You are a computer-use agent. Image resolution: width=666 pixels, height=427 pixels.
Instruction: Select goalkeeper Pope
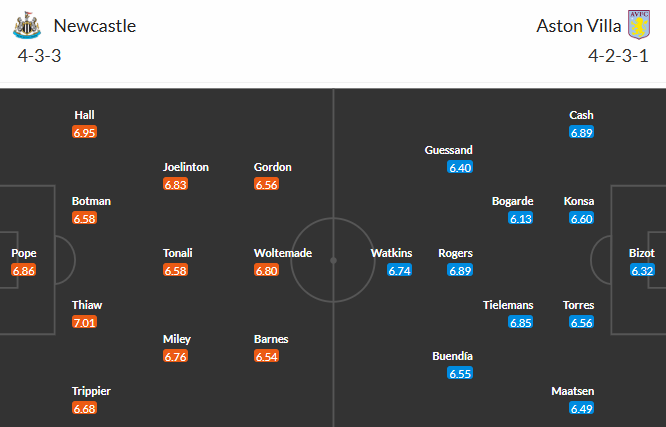pyautogui.click(x=24, y=253)
